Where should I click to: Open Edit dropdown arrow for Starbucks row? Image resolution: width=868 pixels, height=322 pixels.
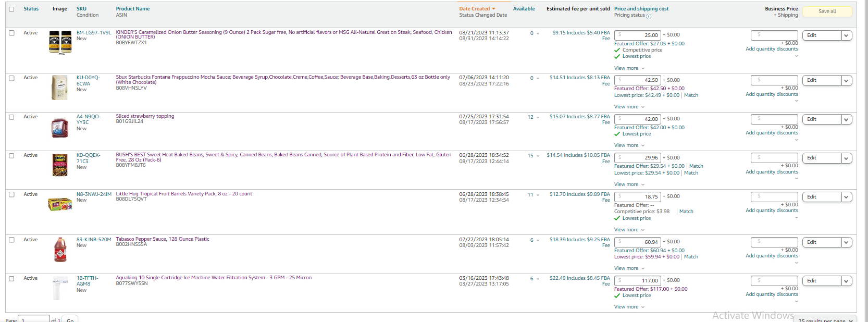click(846, 80)
